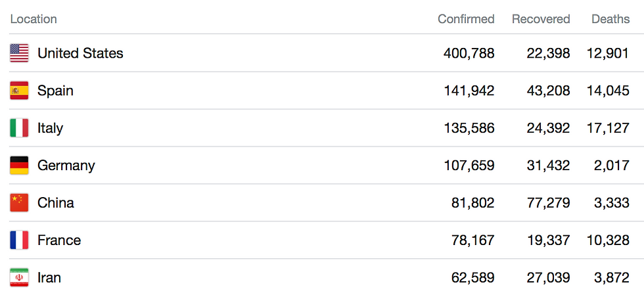Screen dimensions: 644x293
Task: Click the France flag icon
Action: click(19, 240)
